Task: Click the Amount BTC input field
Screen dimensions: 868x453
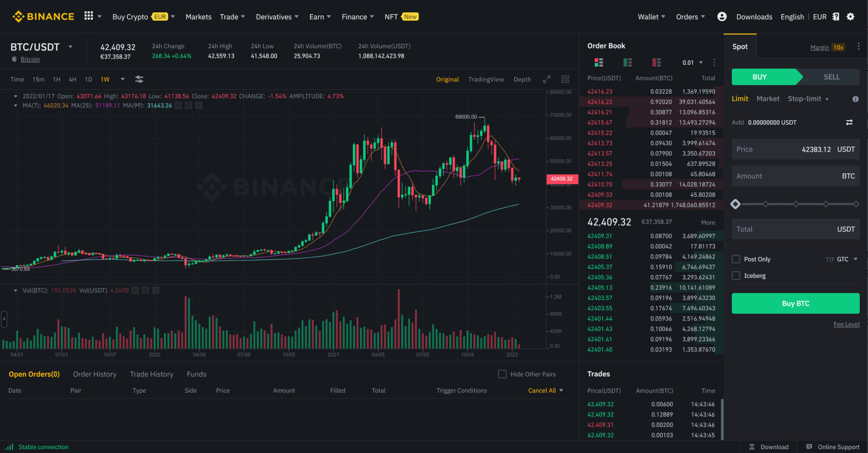Action: click(796, 176)
